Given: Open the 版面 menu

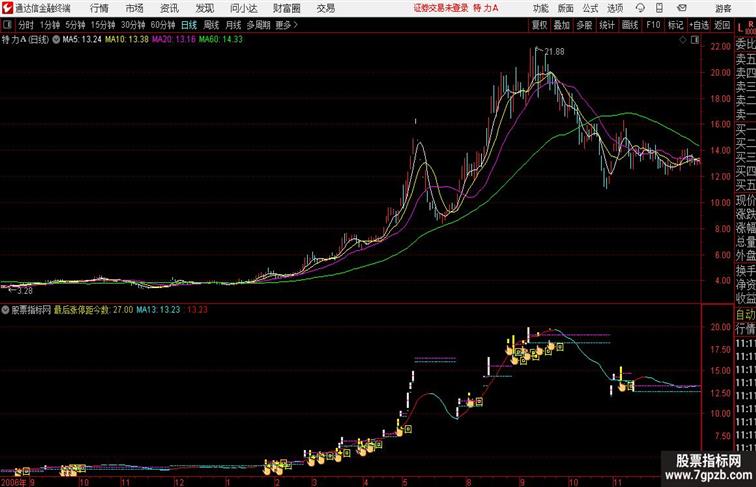Looking at the screenshot, I should click(x=566, y=8).
